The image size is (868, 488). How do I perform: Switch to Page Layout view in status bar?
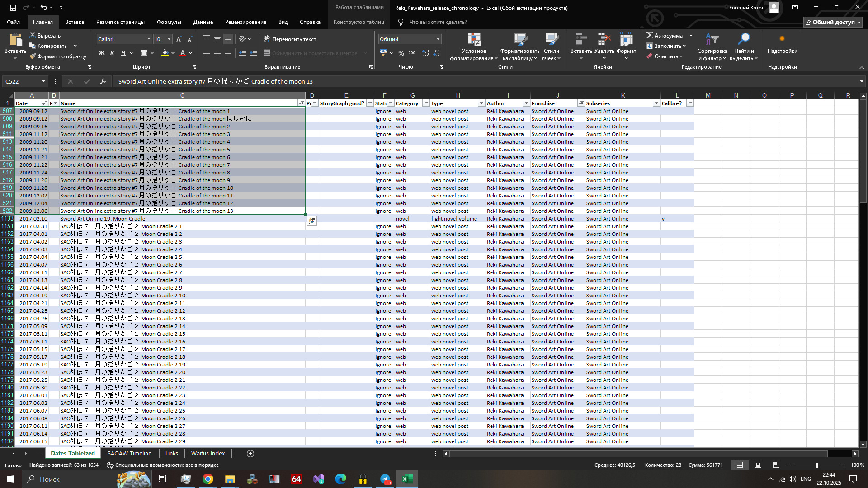tap(758, 465)
